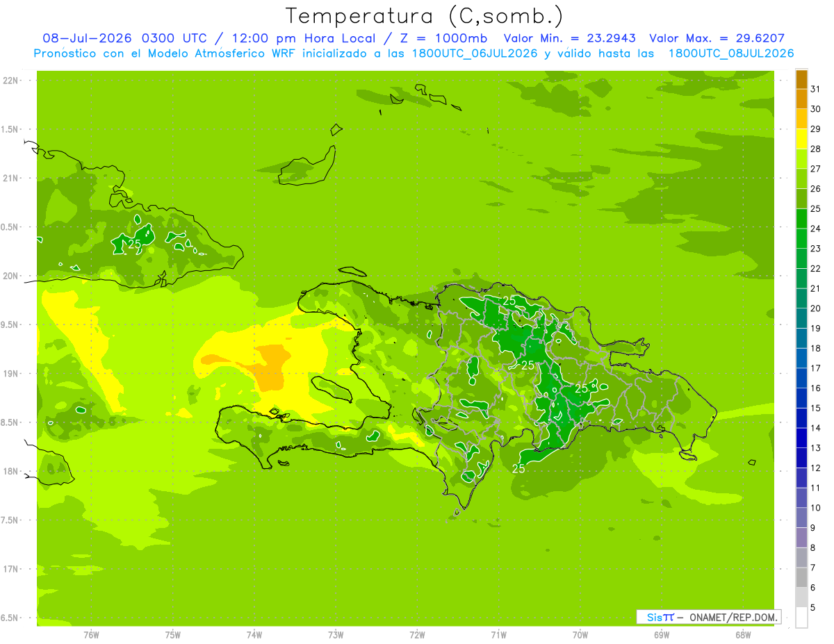The image size is (834, 644).
Task: Click the "69W" longitude label
Action: 662,634
